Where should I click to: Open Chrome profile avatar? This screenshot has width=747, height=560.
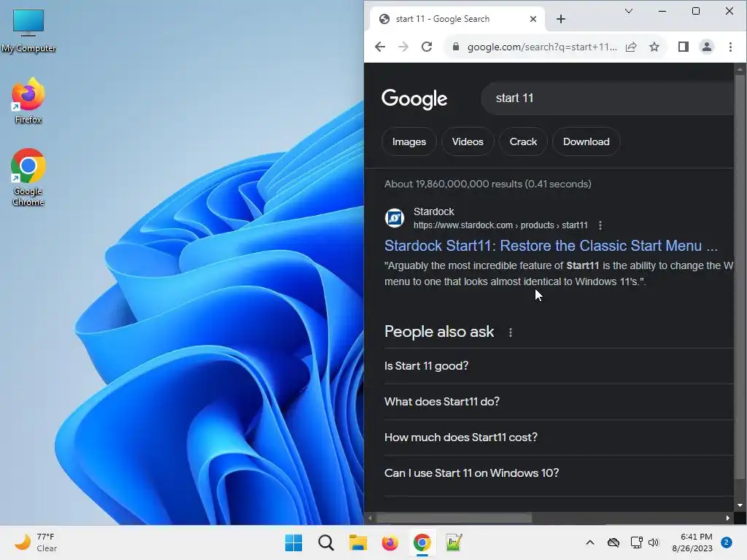[706, 47]
